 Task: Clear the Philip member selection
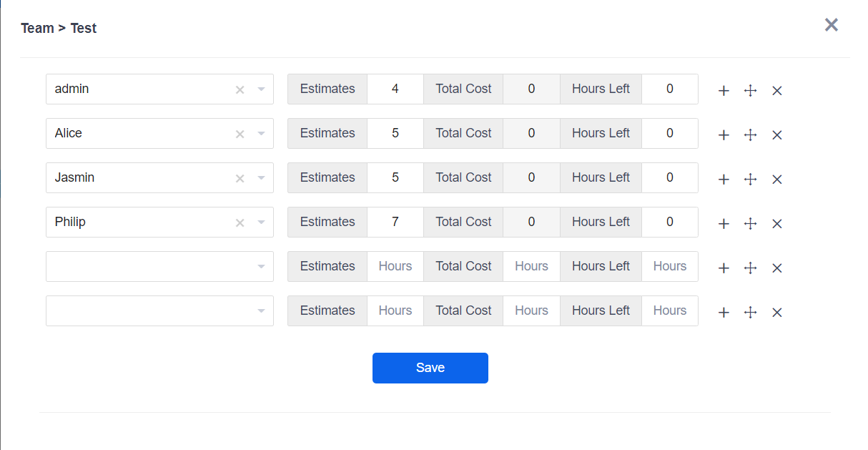pos(240,222)
